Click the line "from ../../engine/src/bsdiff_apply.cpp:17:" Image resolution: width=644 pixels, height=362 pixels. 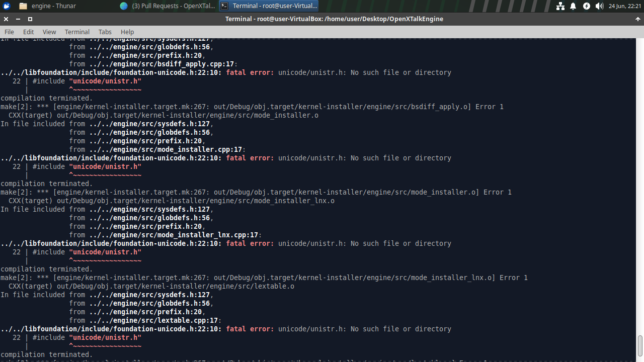(x=153, y=64)
